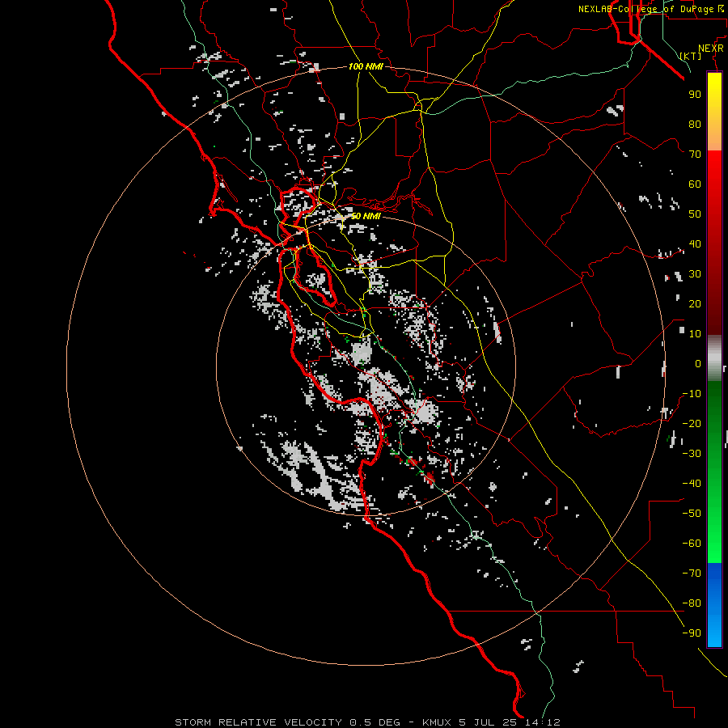Screen dimensions: 728x728
Task: Select the 70 value on the velocity scale
Action: [x=695, y=154]
